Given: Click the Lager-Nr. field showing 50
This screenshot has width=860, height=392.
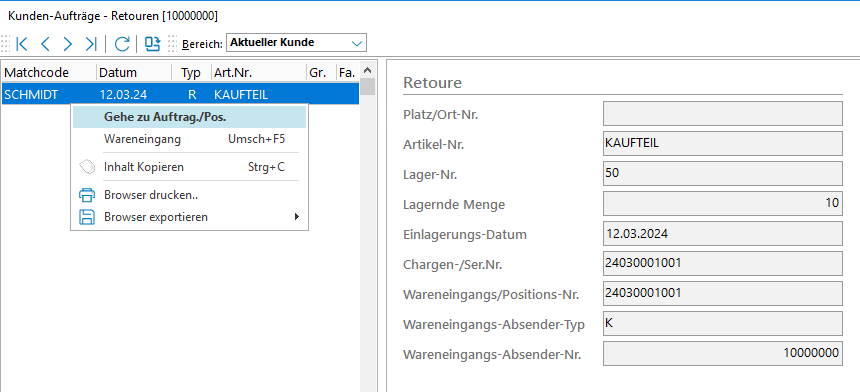Looking at the screenshot, I should coord(723,173).
